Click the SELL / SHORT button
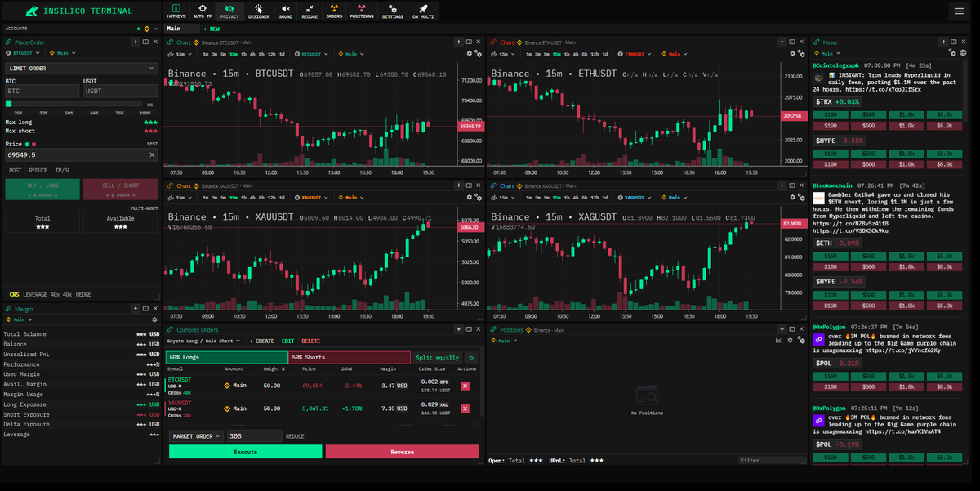980x491 pixels. [x=120, y=190]
